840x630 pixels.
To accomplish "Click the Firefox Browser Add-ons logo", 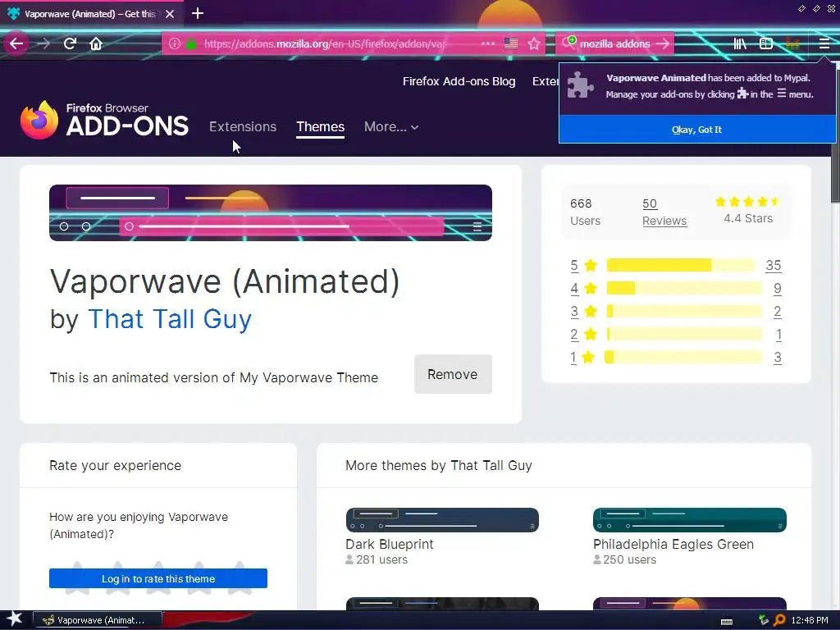I will coord(104,120).
